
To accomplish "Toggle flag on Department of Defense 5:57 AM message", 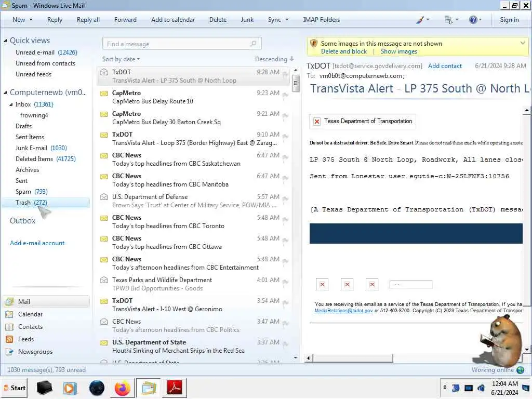I will [x=285, y=199].
